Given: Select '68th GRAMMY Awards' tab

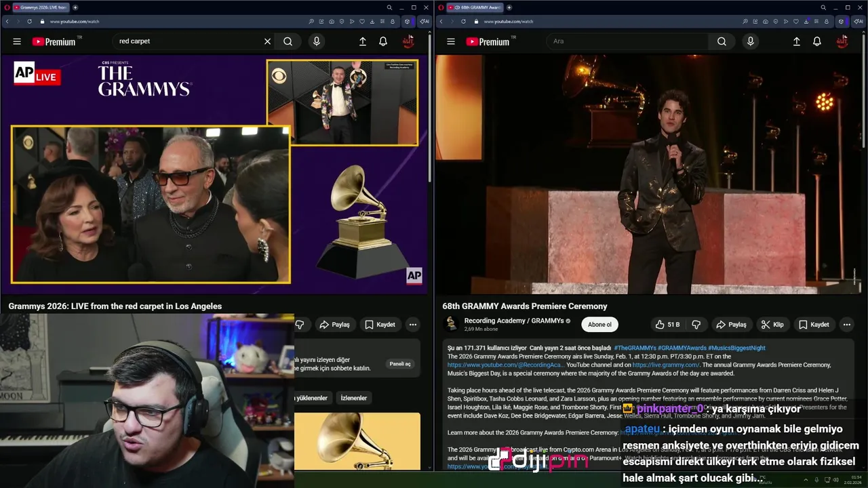Looking at the screenshot, I should (475, 7).
